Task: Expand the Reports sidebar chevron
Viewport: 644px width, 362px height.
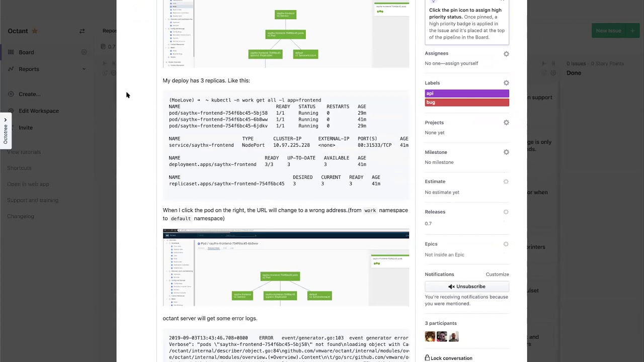Action: coord(84,69)
